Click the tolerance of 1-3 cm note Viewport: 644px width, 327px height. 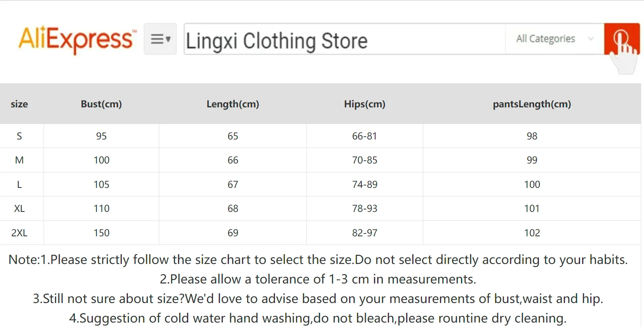point(318,279)
